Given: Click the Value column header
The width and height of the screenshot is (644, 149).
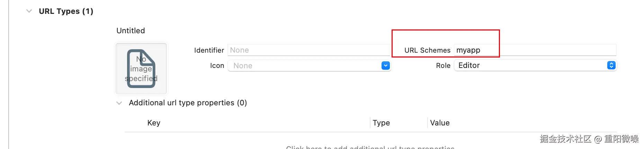Looking at the screenshot, I should click(440, 123).
